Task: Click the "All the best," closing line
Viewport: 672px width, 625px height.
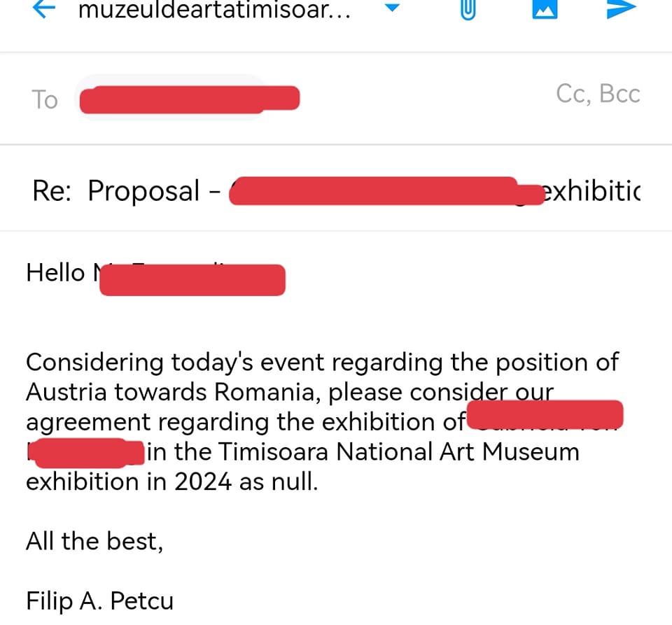Action: 94,541
